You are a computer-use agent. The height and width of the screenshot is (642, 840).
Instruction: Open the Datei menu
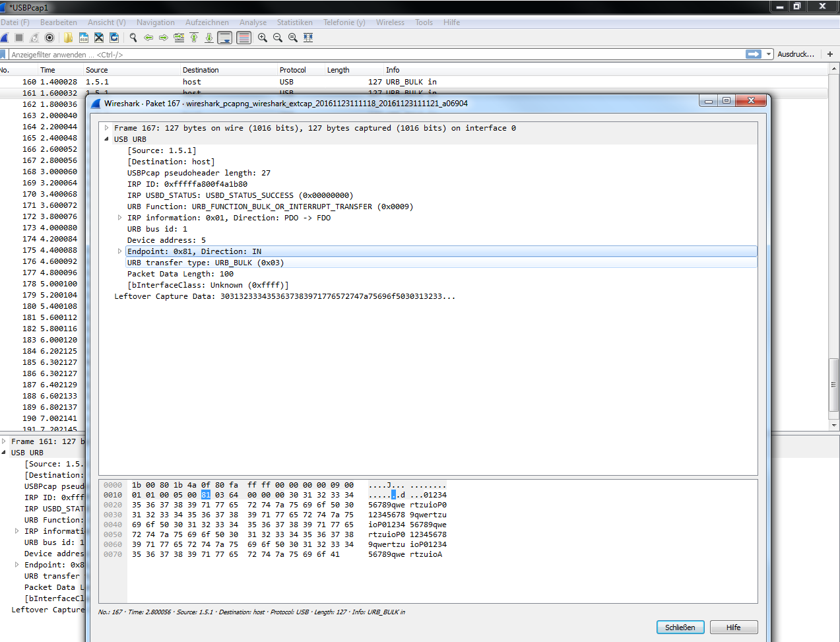tap(15, 22)
